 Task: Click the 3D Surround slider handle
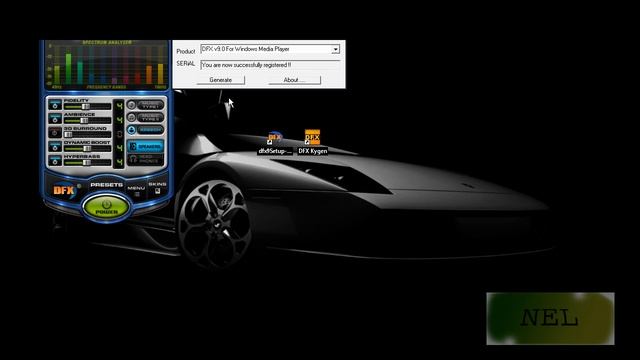coord(68,134)
